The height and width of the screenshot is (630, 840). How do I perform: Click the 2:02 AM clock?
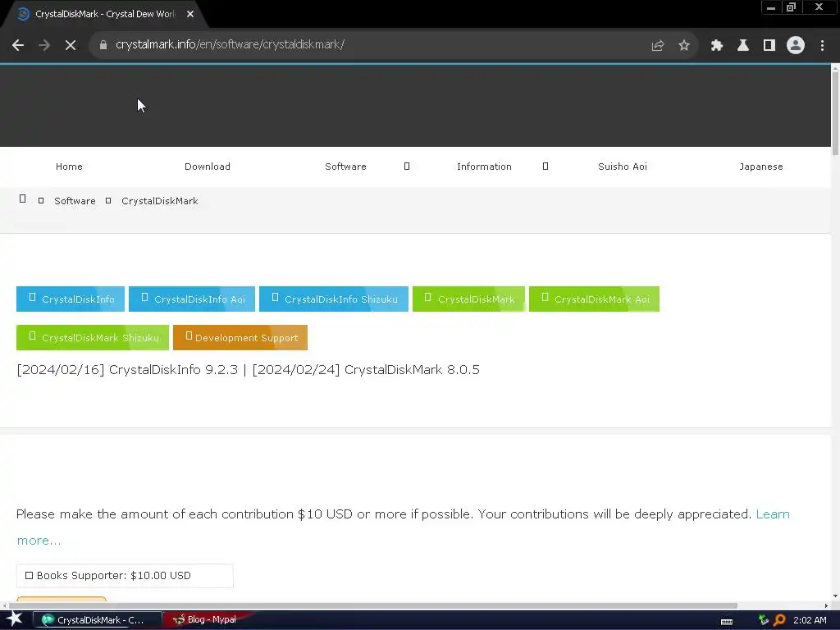pos(810,620)
